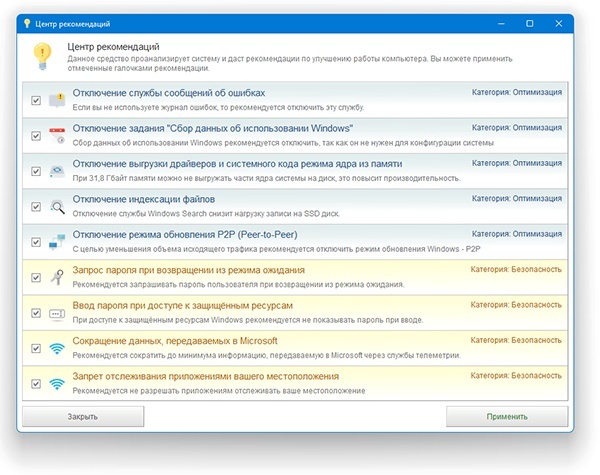600x475 pixels.
Task: Click the error reporting service warning icon
Action: 58,100
